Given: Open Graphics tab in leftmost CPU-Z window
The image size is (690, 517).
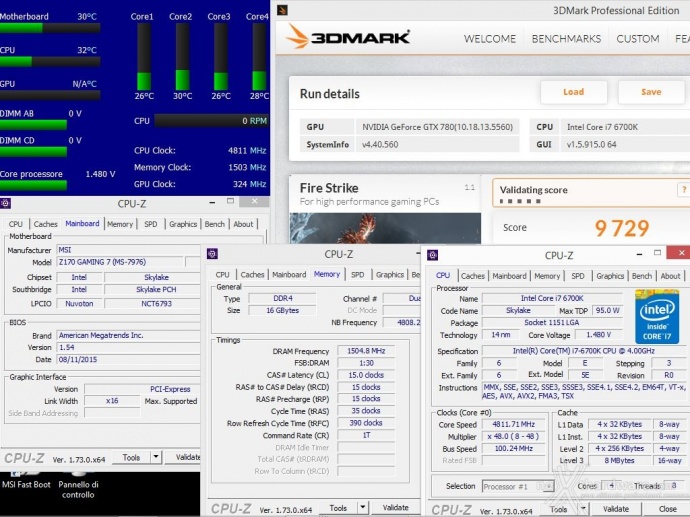Looking at the screenshot, I should pos(183,224).
